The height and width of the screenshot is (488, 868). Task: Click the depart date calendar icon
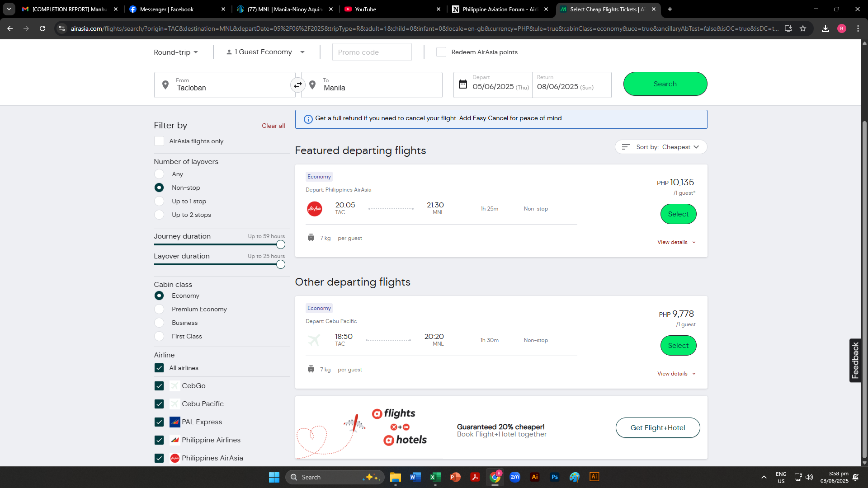click(462, 84)
